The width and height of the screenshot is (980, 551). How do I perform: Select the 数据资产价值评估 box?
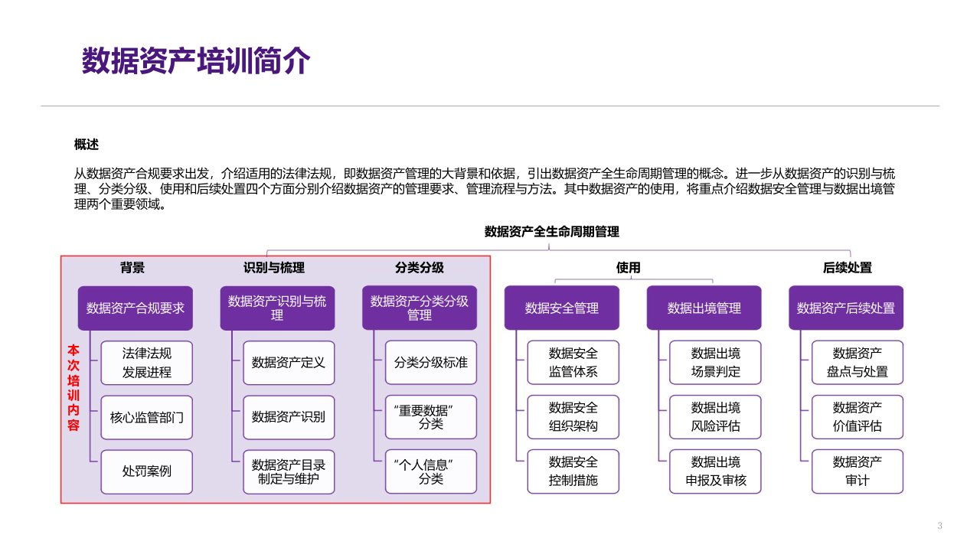point(857,417)
